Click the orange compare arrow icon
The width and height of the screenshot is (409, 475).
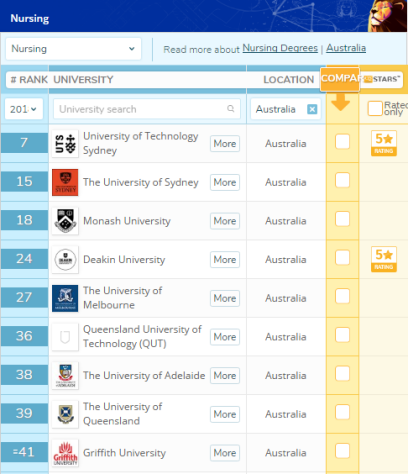click(x=340, y=103)
